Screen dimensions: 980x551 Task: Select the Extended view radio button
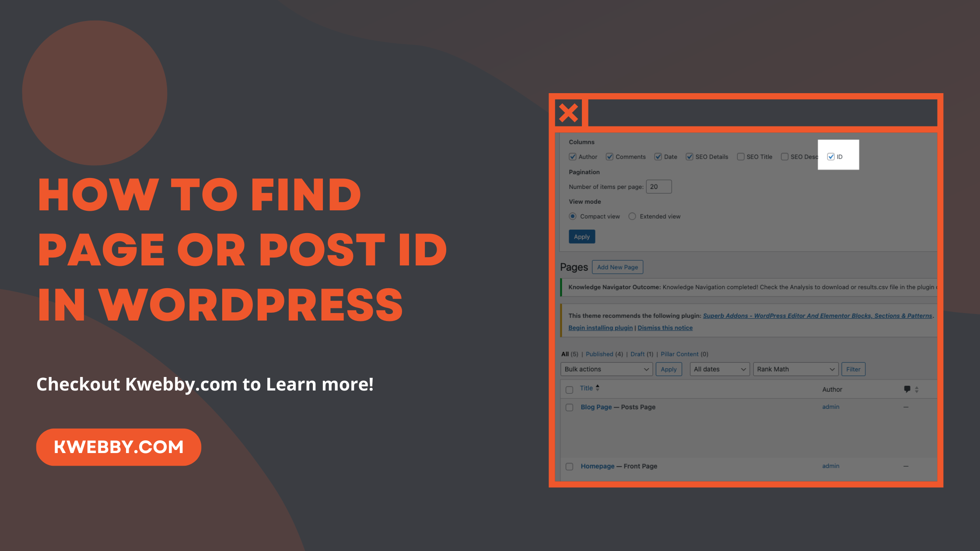point(631,216)
